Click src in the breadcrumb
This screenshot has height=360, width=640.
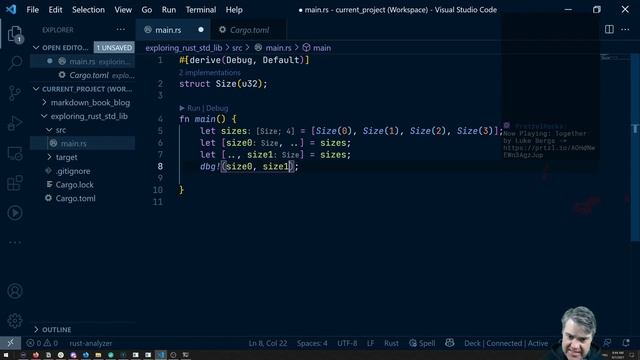coord(237,48)
